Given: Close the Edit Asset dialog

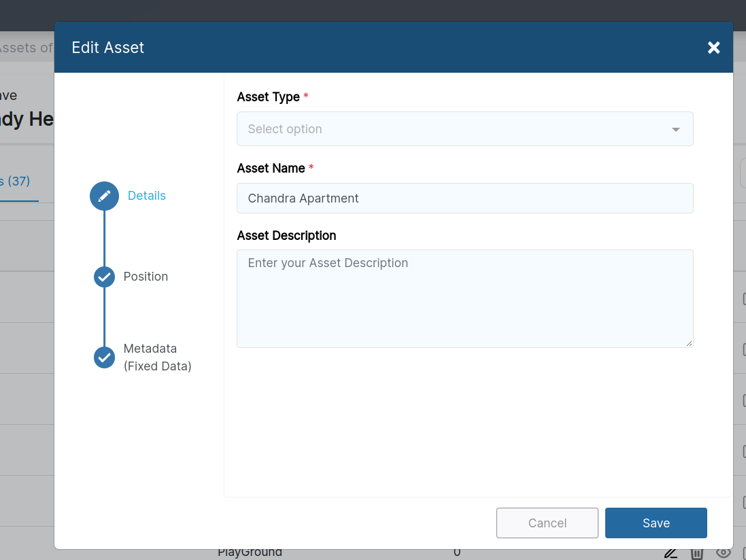Looking at the screenshot, I should tap(713, 48).
